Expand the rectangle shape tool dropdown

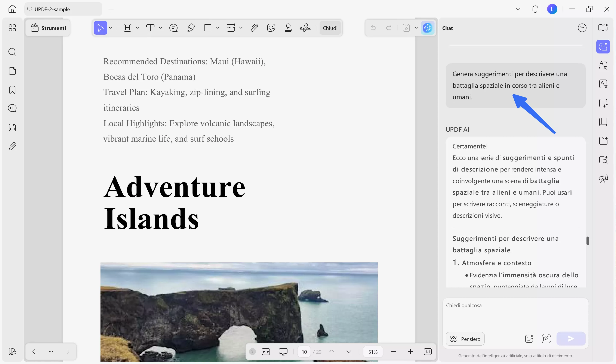click(x=218, y=28)
